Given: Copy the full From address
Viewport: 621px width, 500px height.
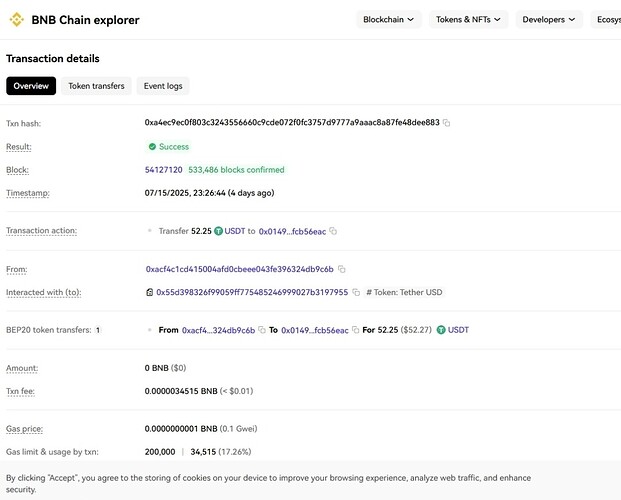Looking at the screenshot, I should [342, 269].
